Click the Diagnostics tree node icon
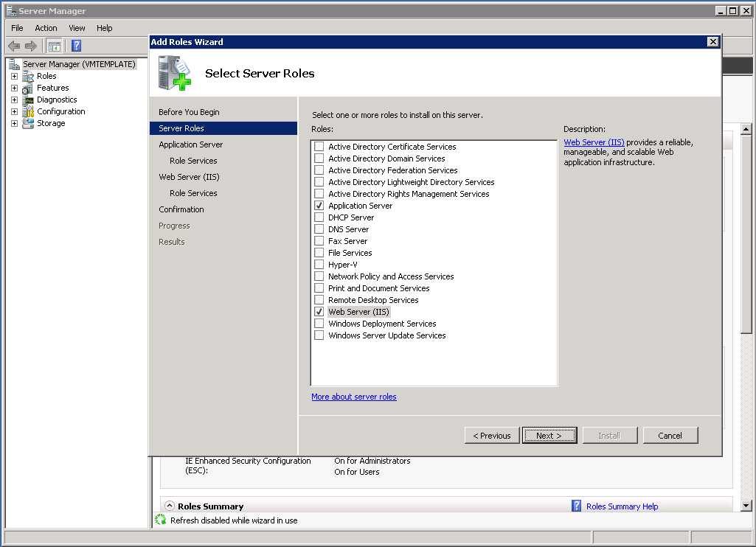Image resolution: width=756 pixels, height=547 pixels. pyautogui.click(x=28, y=100)
